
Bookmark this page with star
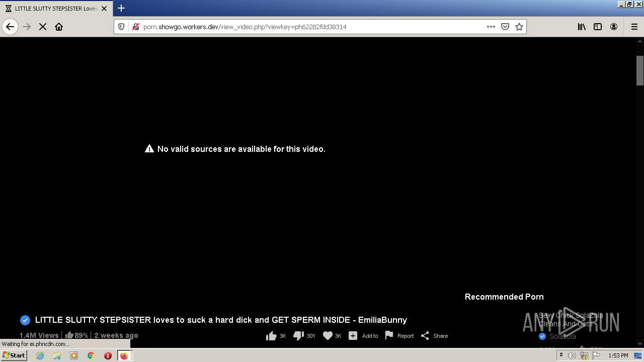(x=519, y=27)
